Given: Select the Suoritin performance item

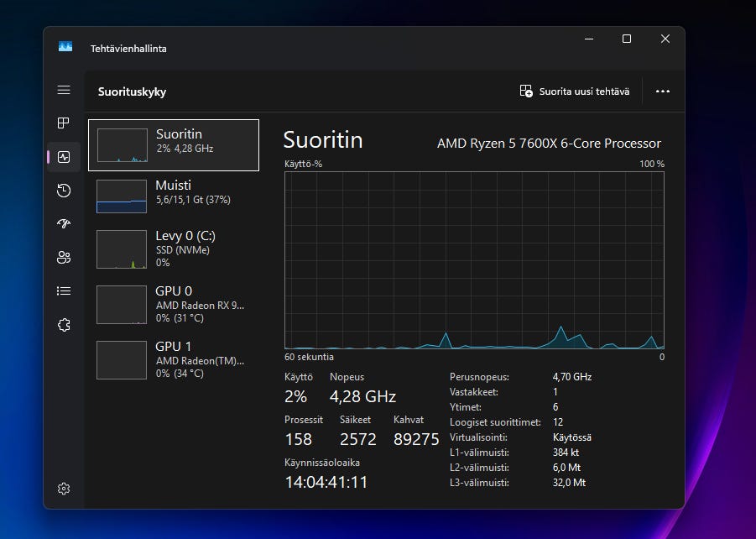Looking at the screenshot, I should [x=174, y=145].
